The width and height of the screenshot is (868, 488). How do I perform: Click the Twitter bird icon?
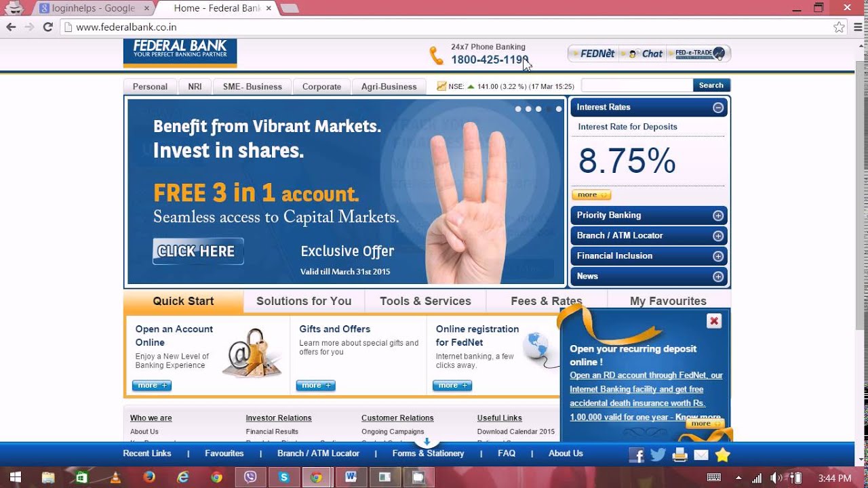tap(658, 455)
